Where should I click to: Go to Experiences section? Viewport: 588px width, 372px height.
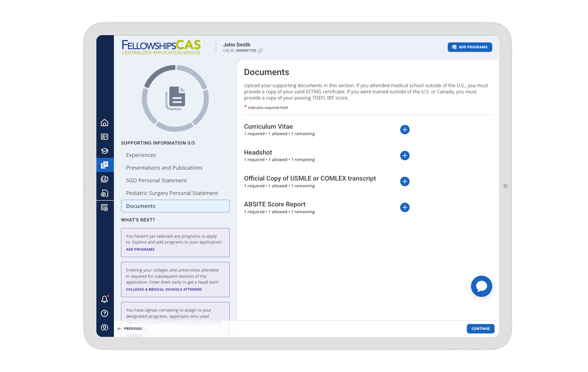coord(141,155)
